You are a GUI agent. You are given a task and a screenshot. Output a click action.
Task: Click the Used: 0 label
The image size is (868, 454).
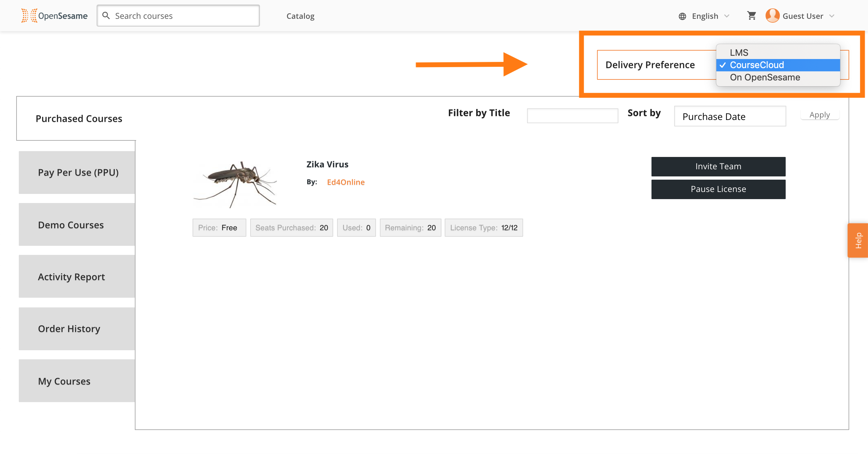(x=356, y=228)
